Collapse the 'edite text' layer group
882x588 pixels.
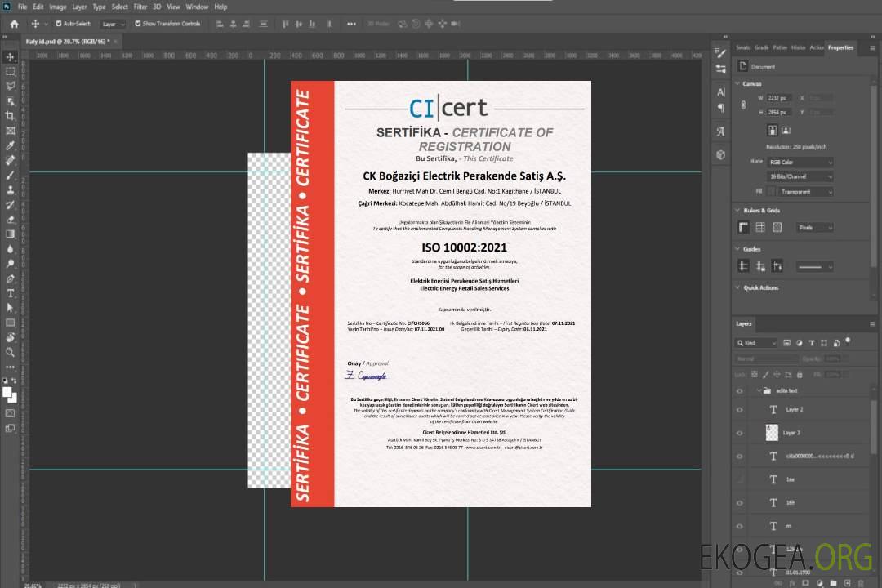[x=758, y=390]
